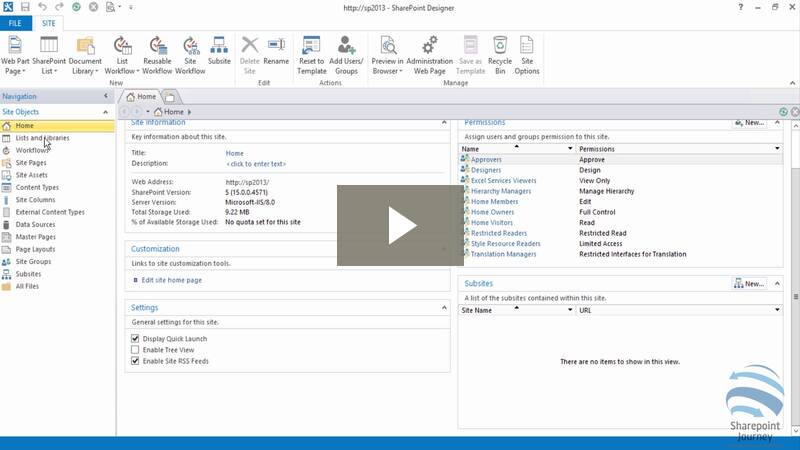Open the Site Name column dropdown
The width and height of the screenshot is (800, 450).
point(570,310)
